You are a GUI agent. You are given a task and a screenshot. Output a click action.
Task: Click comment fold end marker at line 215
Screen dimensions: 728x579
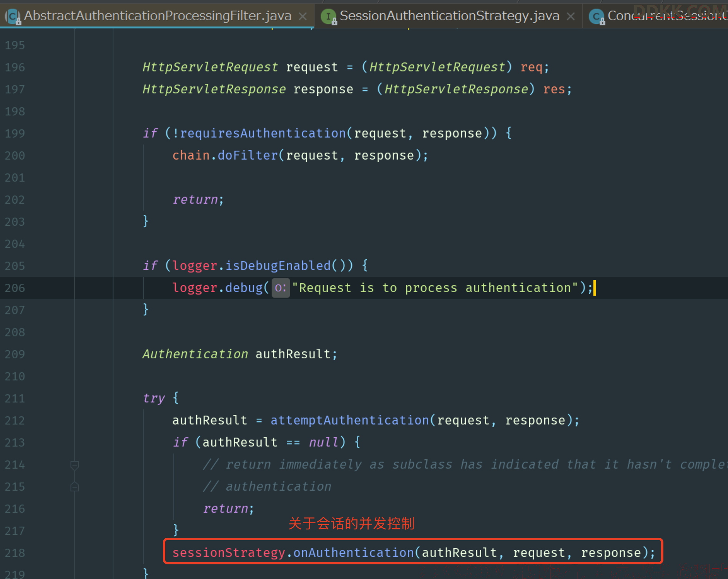[75, 487]
